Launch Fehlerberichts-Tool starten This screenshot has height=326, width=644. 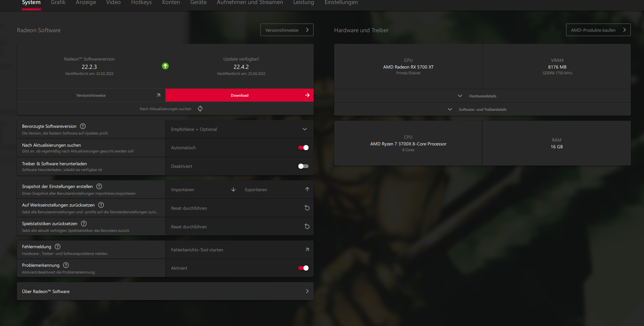(240, 250)
